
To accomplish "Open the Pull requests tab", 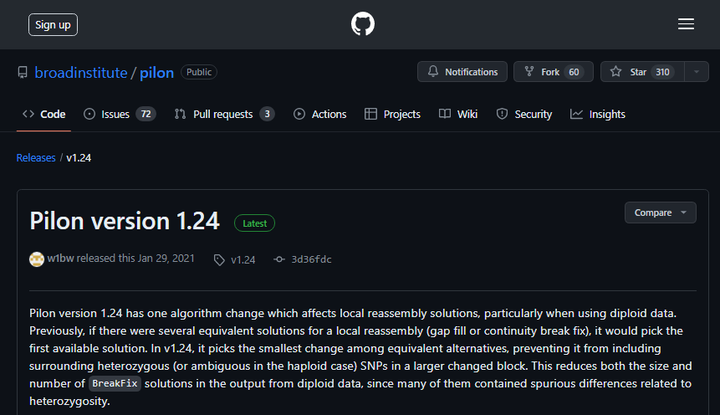I will pyautogui.click(x=224, y=114).
